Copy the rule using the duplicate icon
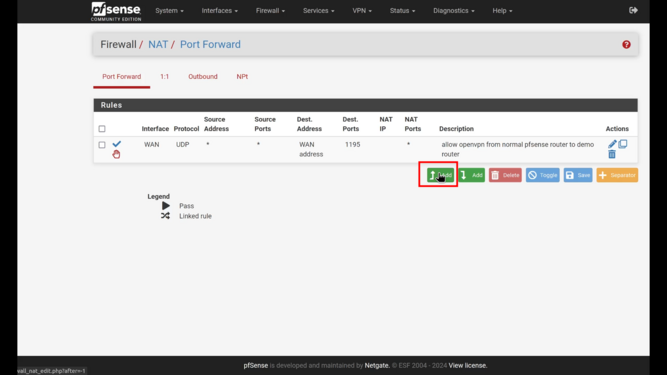Image resolution: width=667 pixels, height=375 pixels. tap(623, 144)
